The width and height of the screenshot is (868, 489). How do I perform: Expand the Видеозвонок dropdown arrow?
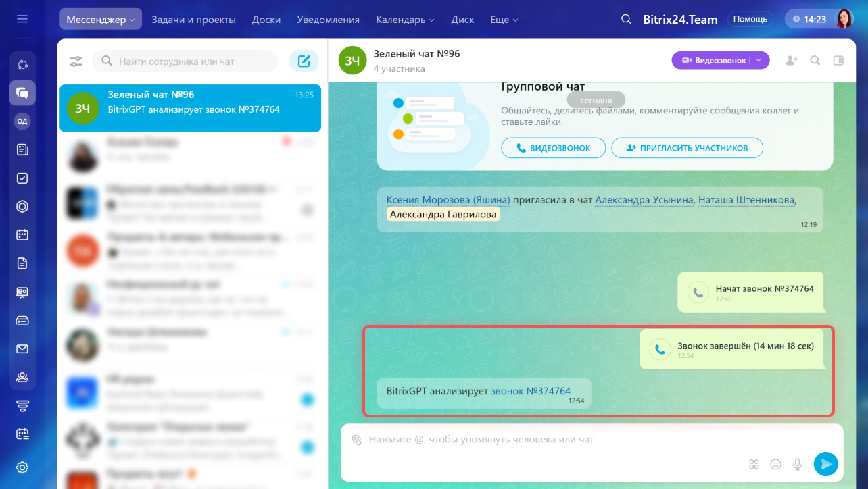pos(758,60)
